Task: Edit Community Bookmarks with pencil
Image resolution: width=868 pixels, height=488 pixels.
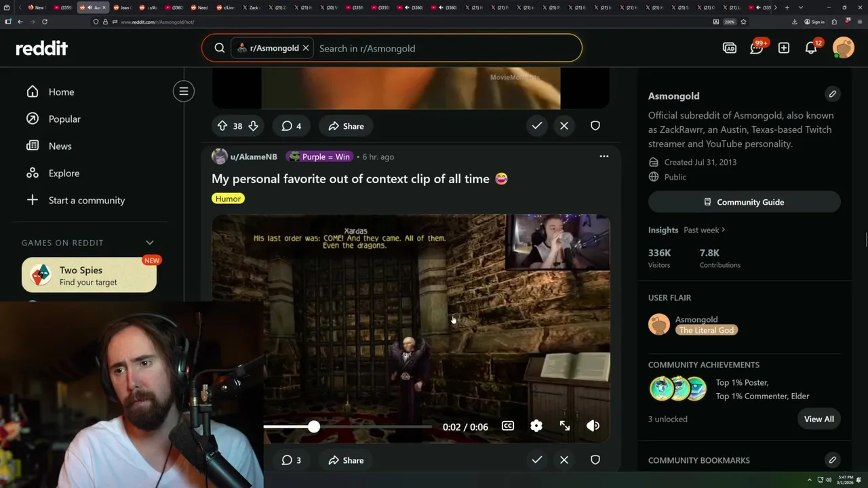Action: pyautogui.click(x=833, y=460)
